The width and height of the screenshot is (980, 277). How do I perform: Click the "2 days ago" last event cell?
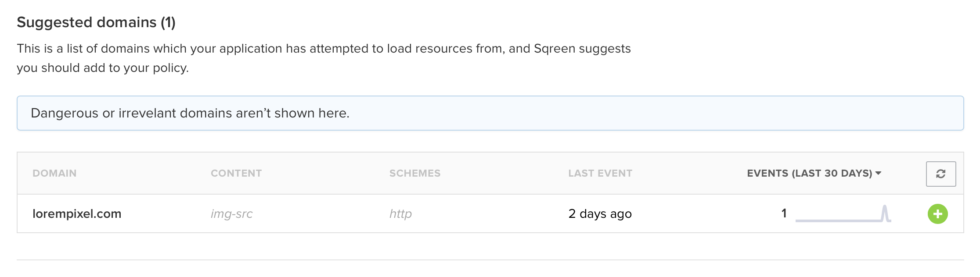(x=600, y=214)
